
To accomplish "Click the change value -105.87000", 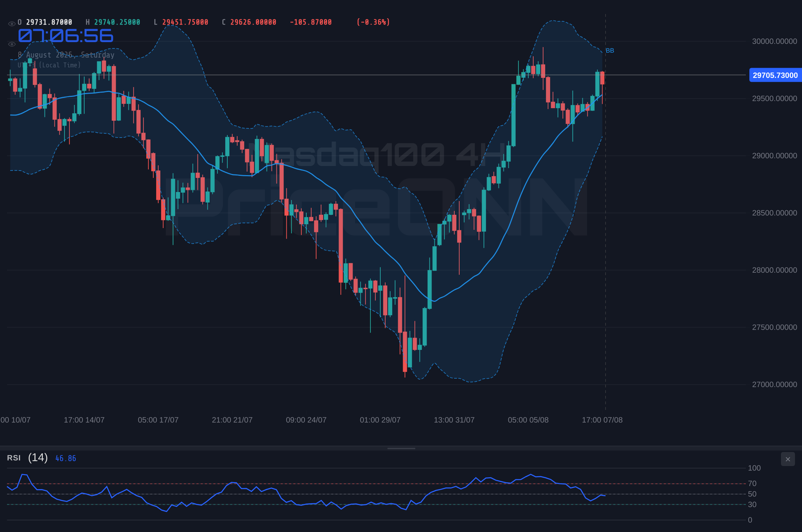I will (311, 22).
